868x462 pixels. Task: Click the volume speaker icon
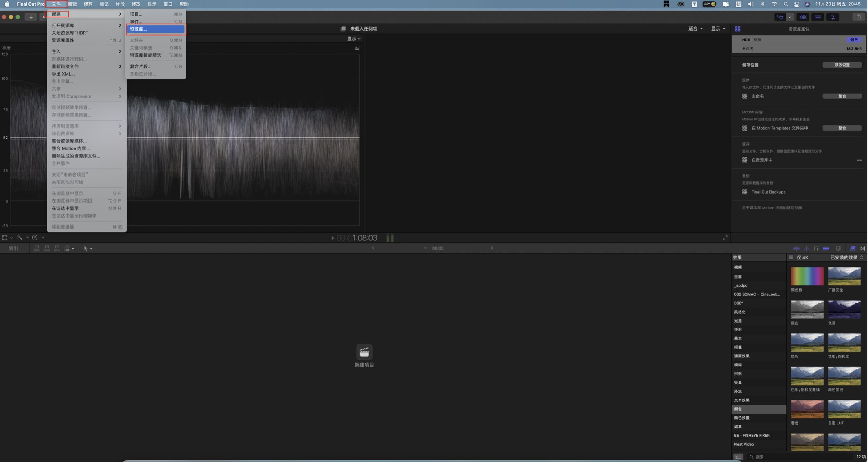pos(751,4)
